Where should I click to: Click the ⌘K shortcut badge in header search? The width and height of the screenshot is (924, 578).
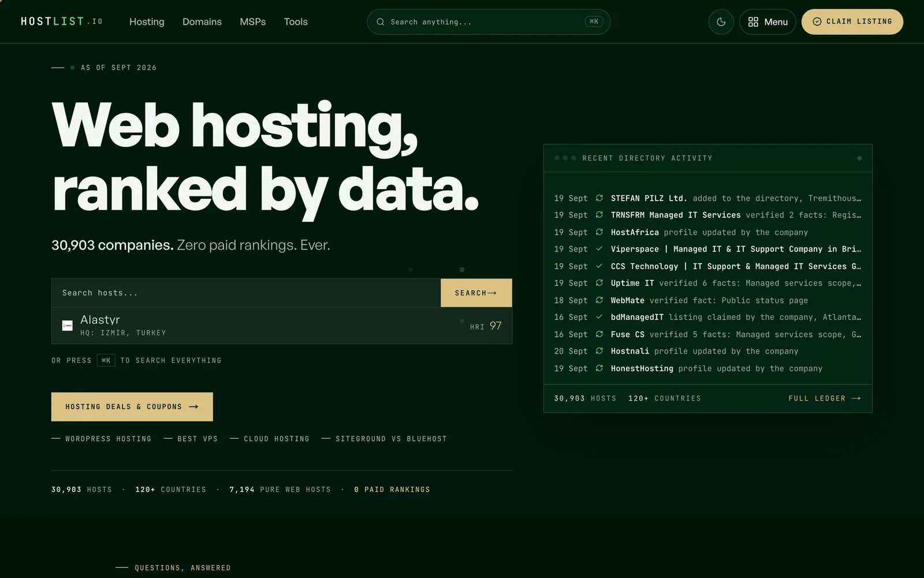click(x=594, y=21)
